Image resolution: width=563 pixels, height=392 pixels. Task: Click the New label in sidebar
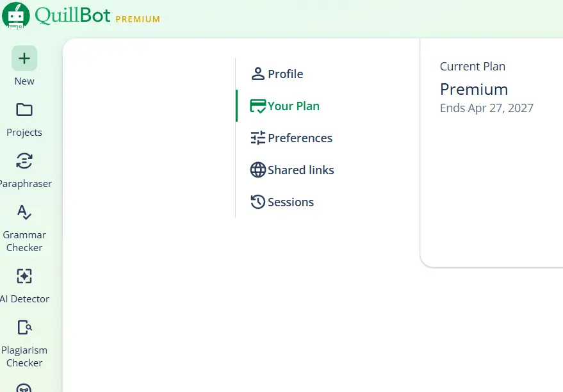coord(24,81)
